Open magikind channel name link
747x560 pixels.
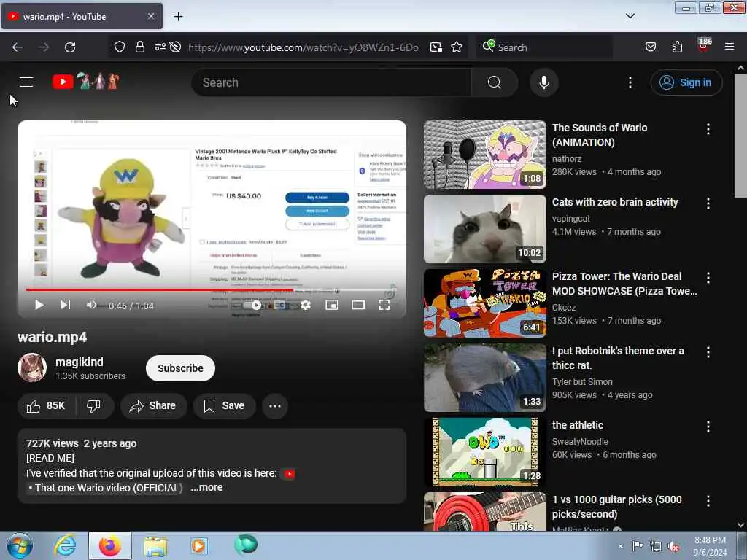(79, 362)
